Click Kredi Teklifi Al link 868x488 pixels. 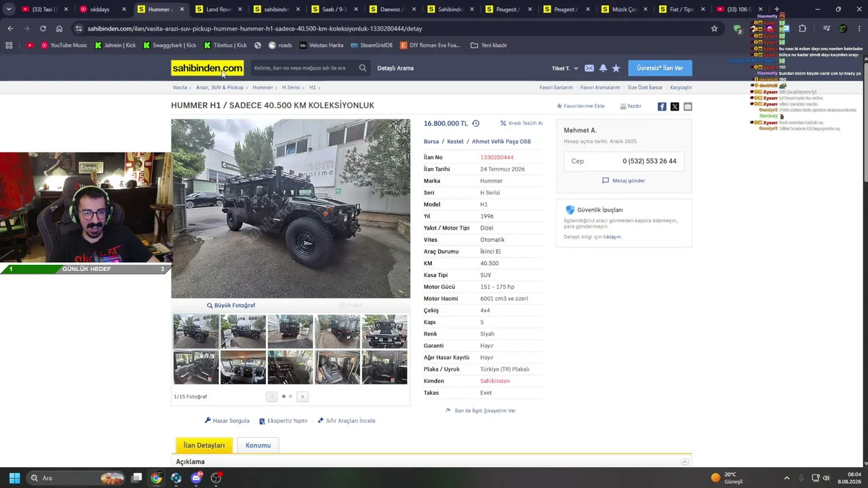click(521, 123)
